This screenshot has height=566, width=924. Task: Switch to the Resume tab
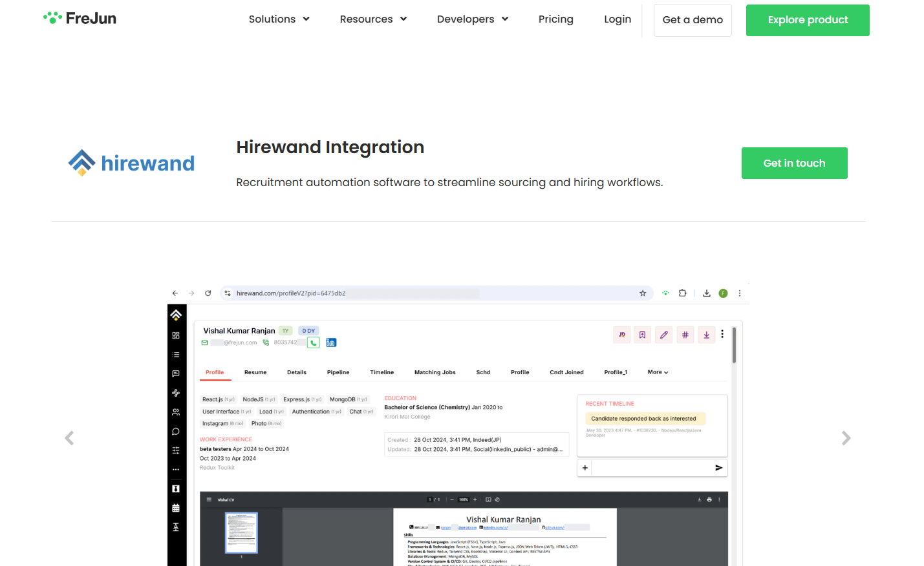[x=255, y=372]
